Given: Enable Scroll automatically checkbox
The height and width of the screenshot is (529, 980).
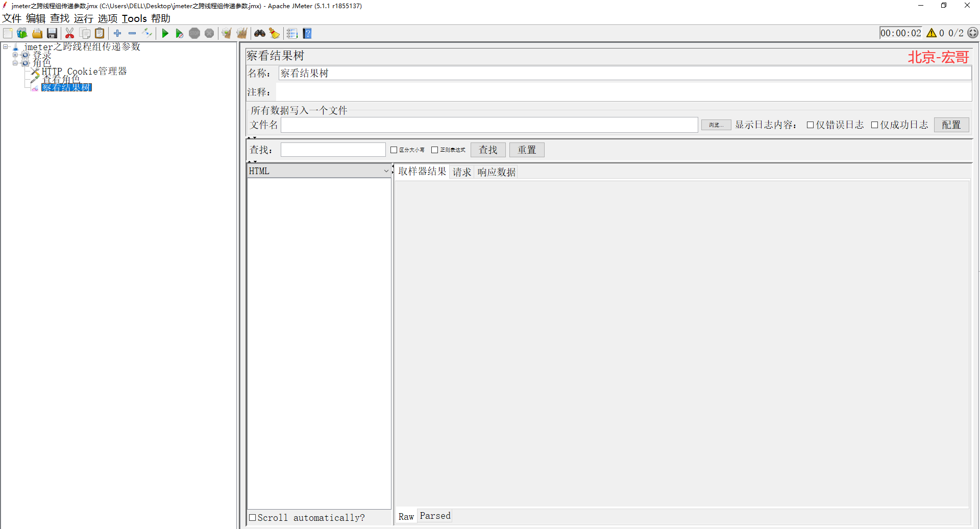Looking at the screenshot, I should [x=252, y=517].
